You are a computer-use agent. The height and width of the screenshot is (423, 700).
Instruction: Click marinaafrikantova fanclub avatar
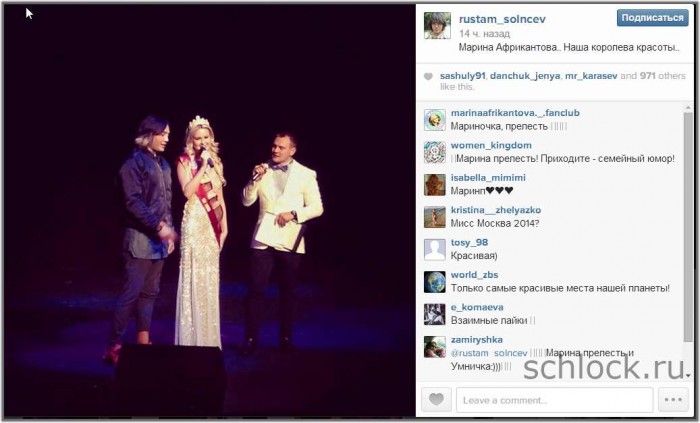tap(434, 120)
